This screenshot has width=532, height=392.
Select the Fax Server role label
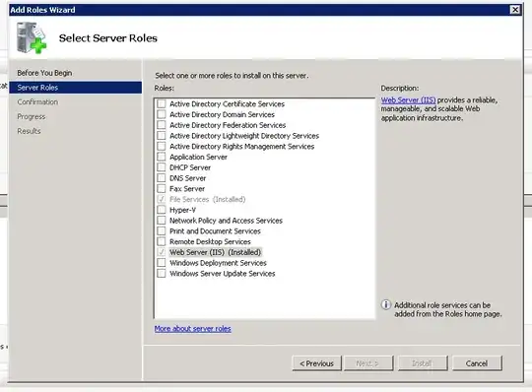point(187,188)
